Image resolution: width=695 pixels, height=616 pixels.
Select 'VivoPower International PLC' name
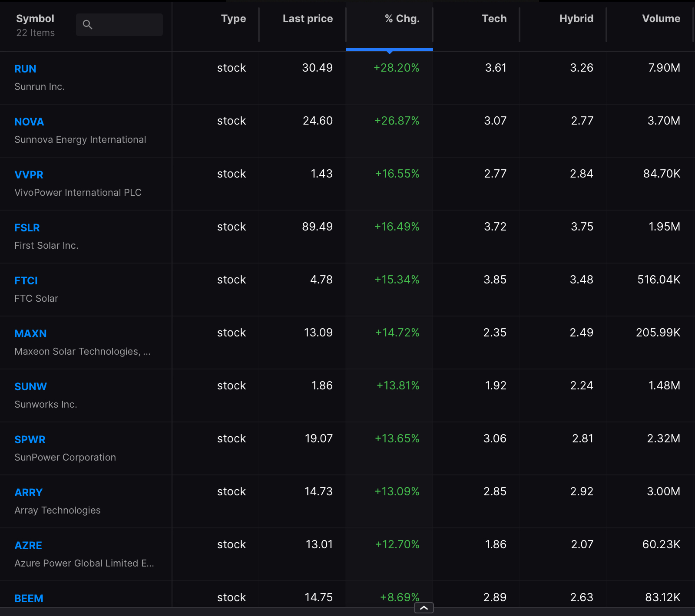coord(78,193)
